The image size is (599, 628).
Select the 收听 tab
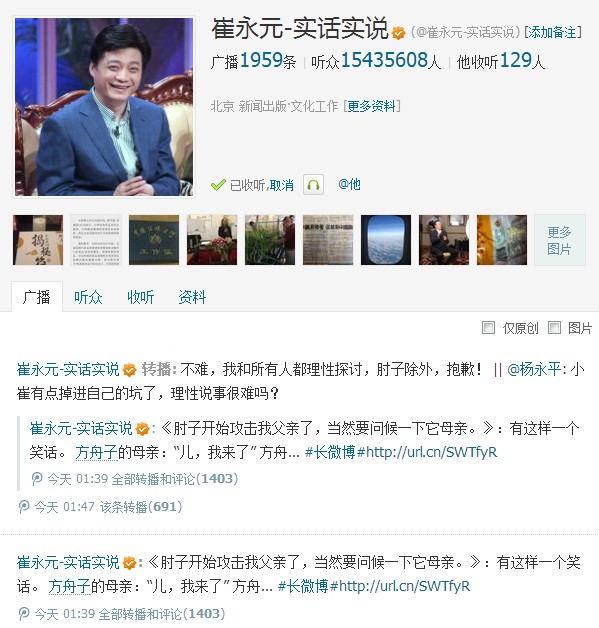[x=141, y=297]
